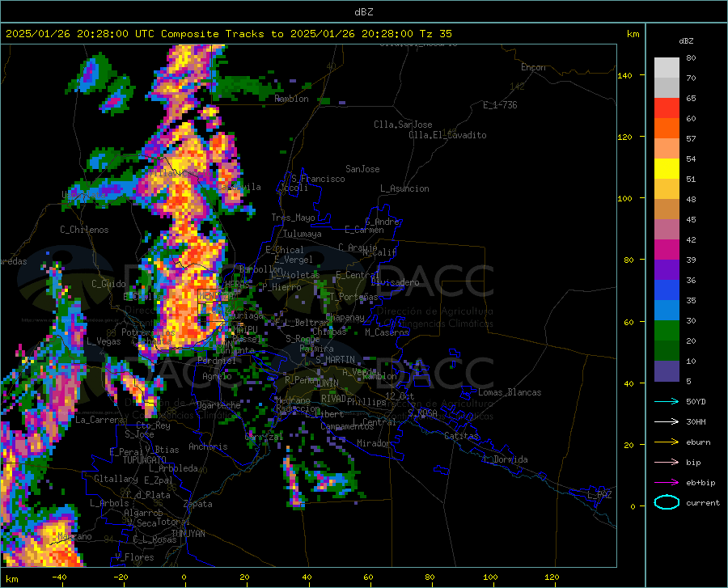728x588 pixels.
Task: Click the blue 35 dBZ color swatch
Action: pyautogui.click(x=667, y=290)
